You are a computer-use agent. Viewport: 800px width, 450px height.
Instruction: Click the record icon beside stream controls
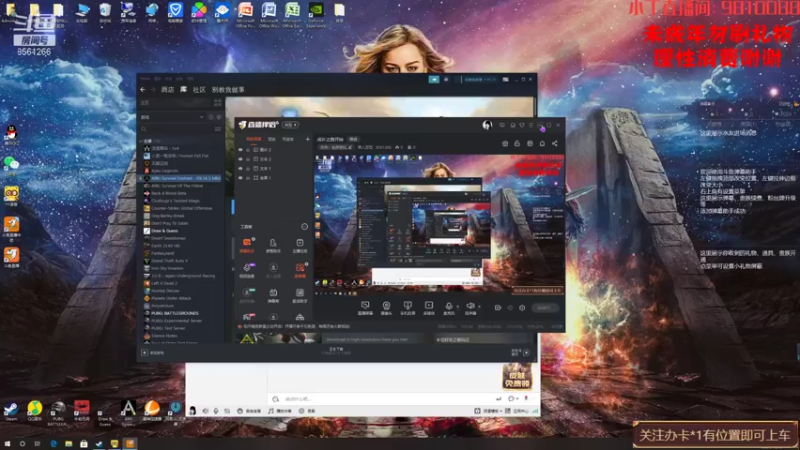(497, 308)
